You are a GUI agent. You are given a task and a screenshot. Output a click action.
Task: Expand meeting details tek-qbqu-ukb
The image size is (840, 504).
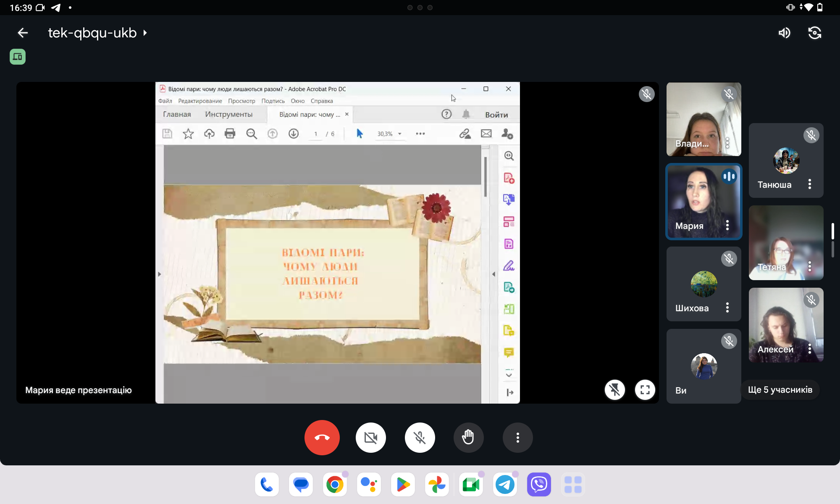(97, 33)
